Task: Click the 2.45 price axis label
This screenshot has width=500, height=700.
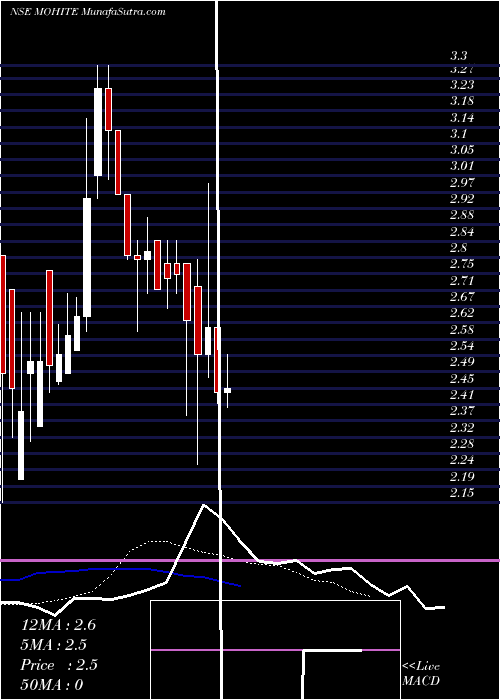Action: (462, 379)
